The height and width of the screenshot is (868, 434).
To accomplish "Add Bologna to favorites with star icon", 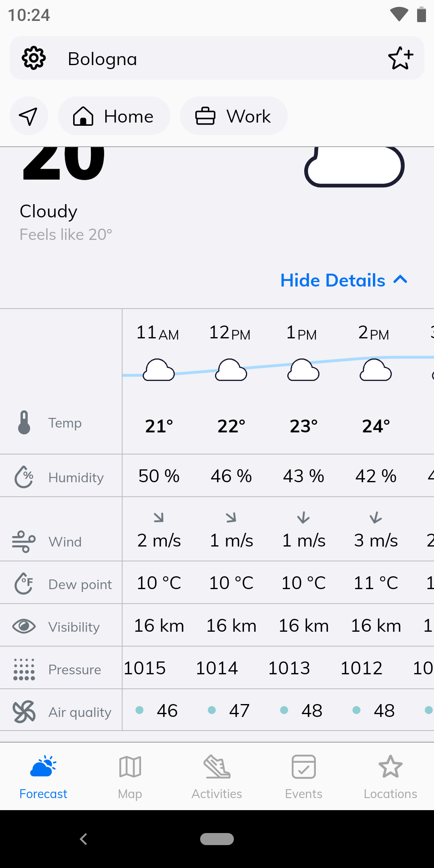I will tap(401, 58).
